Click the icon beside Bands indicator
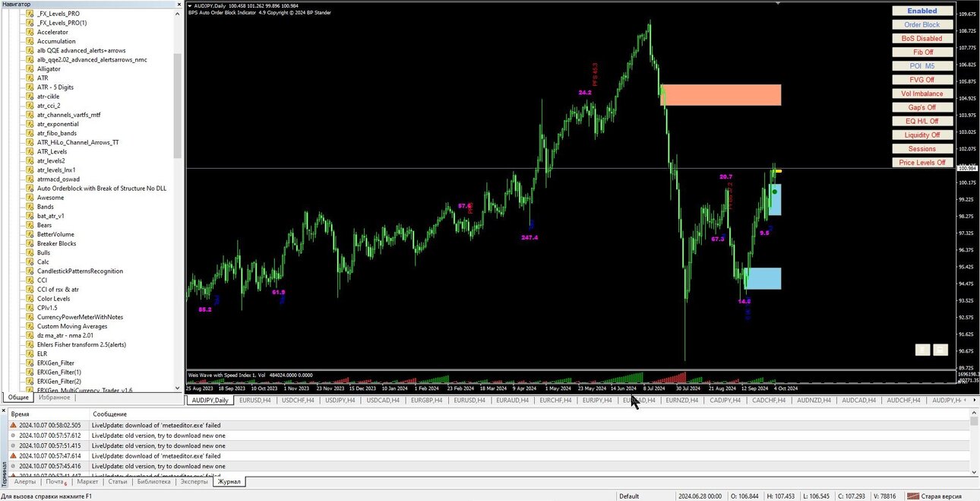Viewport: 980px width, 501px height. 30,207
